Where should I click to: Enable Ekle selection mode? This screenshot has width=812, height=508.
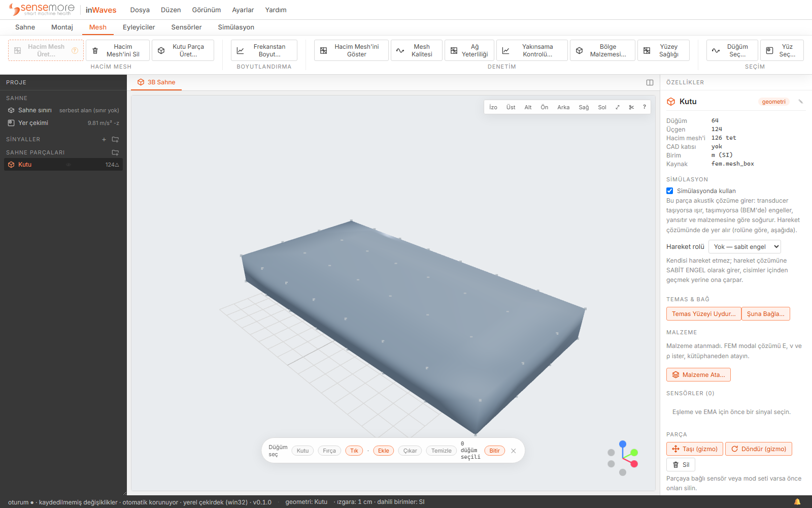(x=384, y=451)
